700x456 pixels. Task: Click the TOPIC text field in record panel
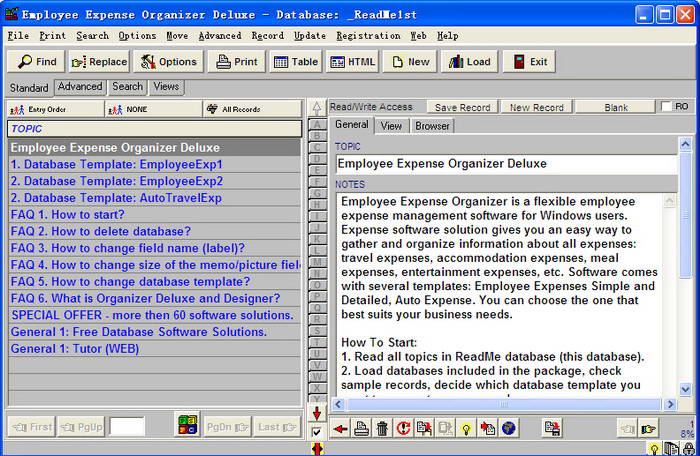tap(506, 164)
